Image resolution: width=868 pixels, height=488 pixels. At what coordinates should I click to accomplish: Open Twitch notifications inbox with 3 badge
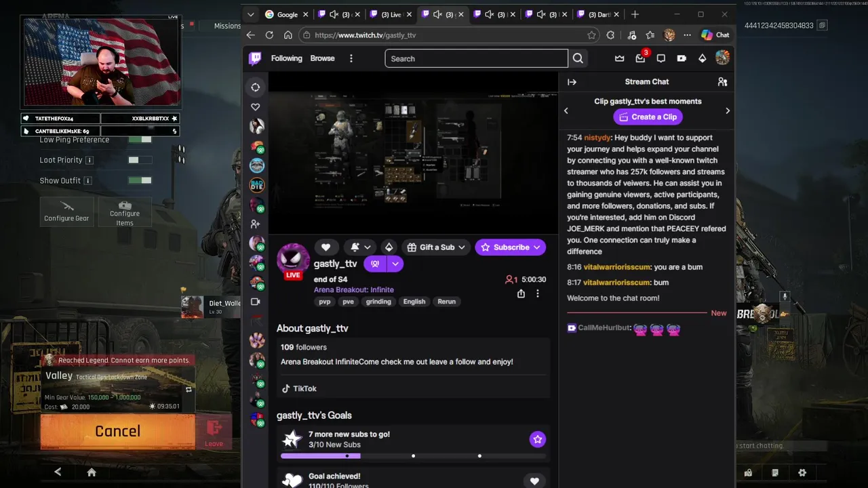pyautogui.click(x=640, y=58)
